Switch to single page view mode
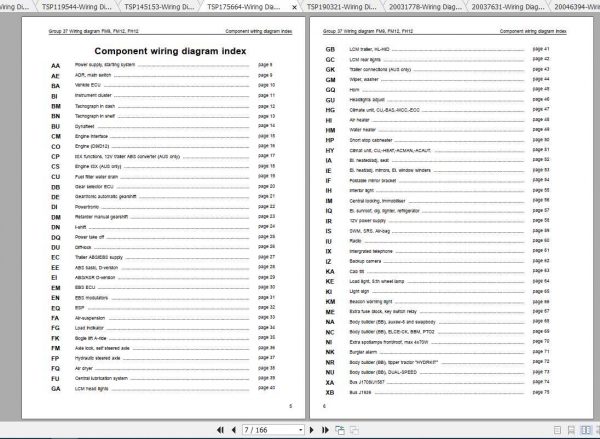This screenshot has height=439, width=600. 558,430
